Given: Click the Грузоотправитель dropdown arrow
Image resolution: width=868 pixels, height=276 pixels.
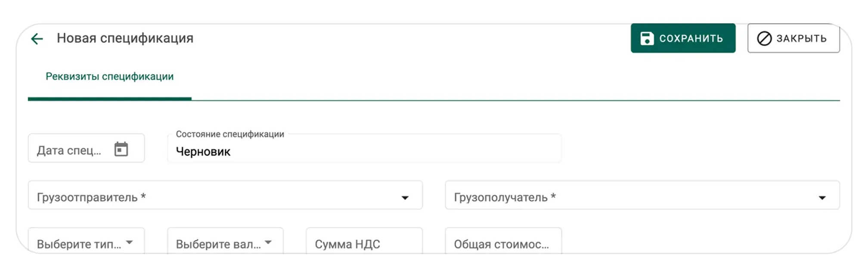Looking at the screenshot, I should coord(405,198).
